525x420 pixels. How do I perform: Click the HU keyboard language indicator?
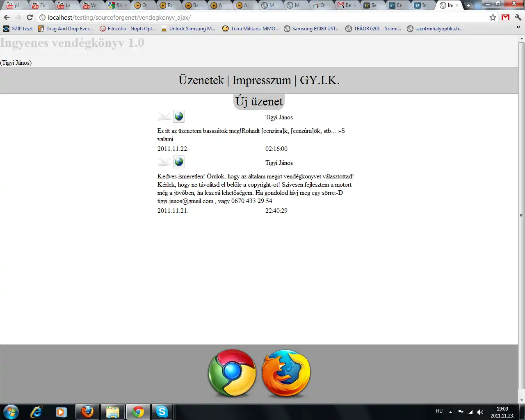point(439,411)
